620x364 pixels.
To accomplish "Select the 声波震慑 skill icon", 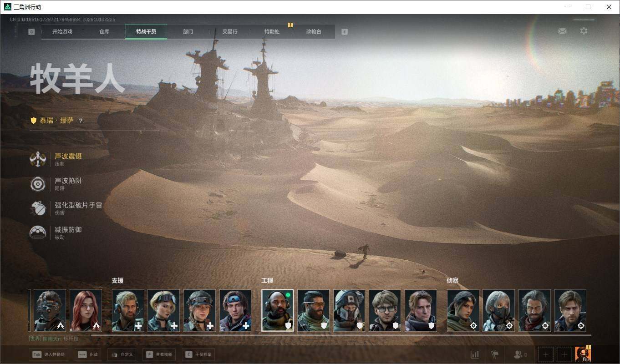I will 38,159.
